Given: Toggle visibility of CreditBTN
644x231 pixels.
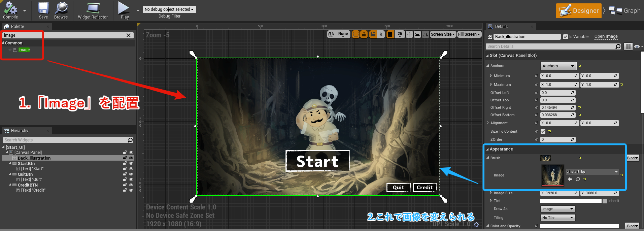Looking at the screenshot, I should point(131,185).
